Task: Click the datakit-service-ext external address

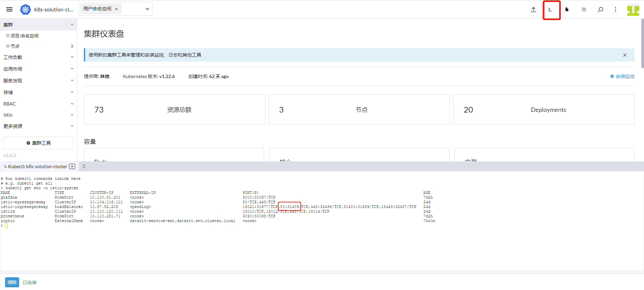Action: (x=182, y=221)
